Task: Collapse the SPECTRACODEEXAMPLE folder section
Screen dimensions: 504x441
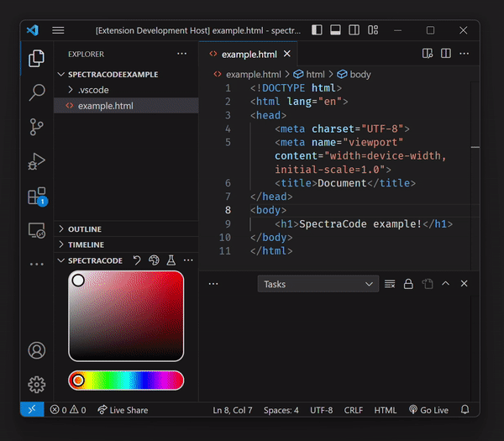Action: pyautogui.click(x=126, y=74)
